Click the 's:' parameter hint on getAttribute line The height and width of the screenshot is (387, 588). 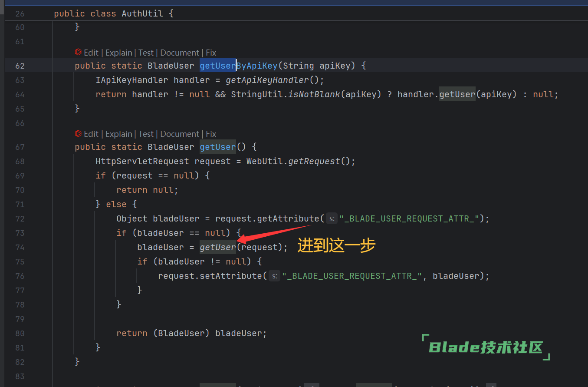point(332,218)
